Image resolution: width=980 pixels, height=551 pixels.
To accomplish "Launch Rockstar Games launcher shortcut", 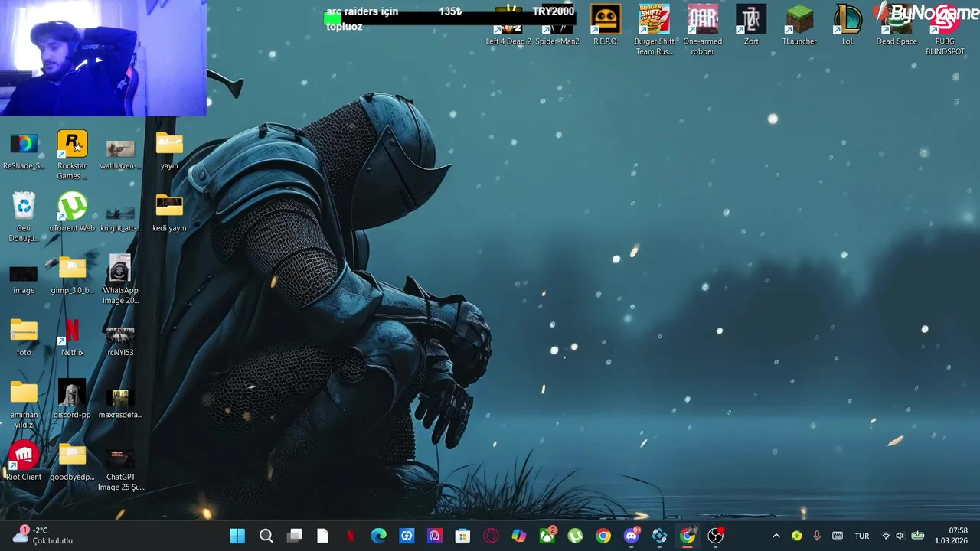I will pyautogui.click(x=72, y=155).
